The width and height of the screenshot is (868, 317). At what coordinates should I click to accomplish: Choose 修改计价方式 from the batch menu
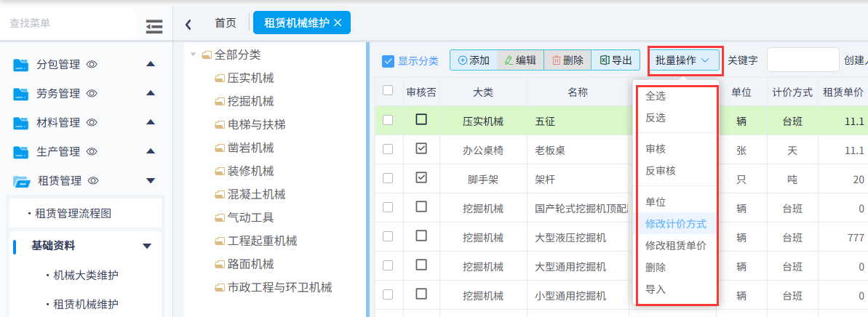[x=677, y=224]
